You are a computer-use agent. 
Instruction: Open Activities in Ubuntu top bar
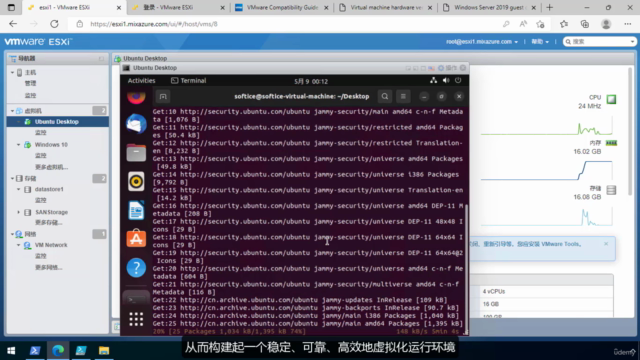141,80
